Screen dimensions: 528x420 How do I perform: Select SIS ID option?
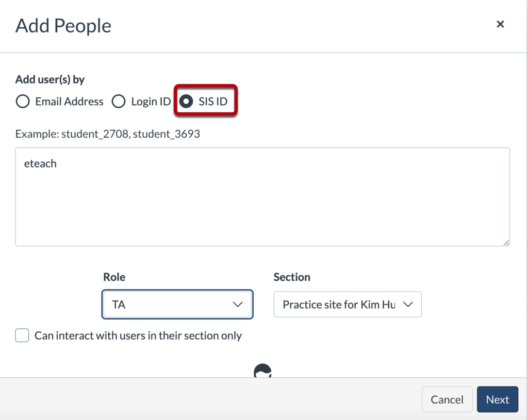coord(187,102)
